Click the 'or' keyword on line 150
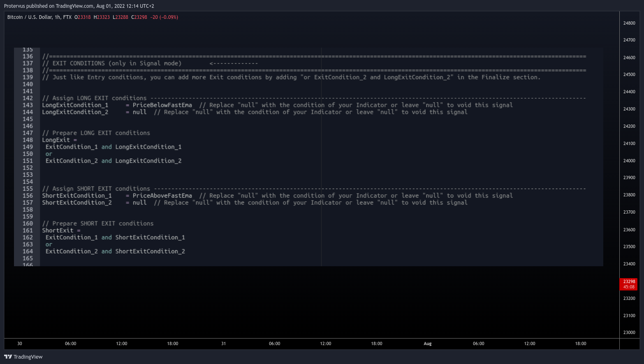644x364 pixels. (49, 154)
